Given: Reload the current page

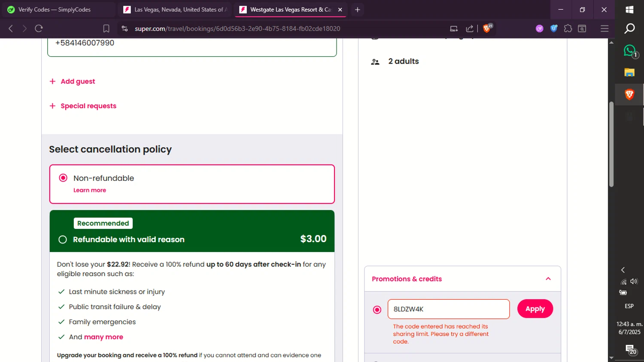Looking at the screenshot, I should (39, 28).
